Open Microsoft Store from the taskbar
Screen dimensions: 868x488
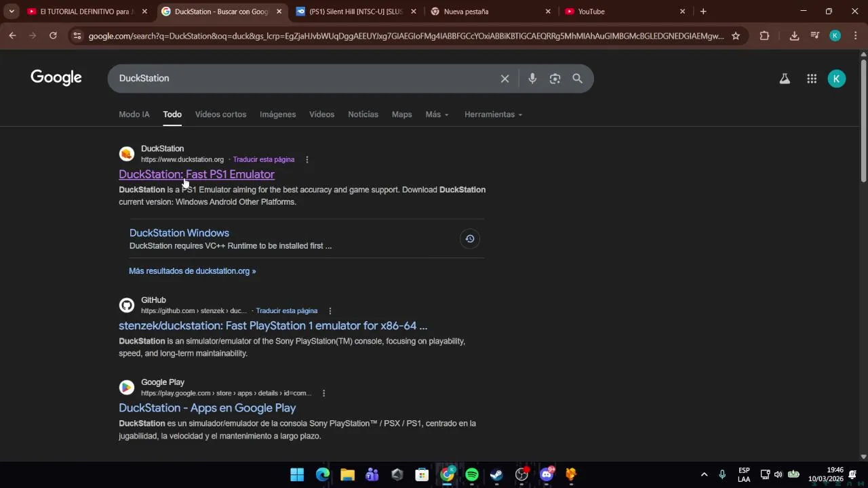pos(422,474)
